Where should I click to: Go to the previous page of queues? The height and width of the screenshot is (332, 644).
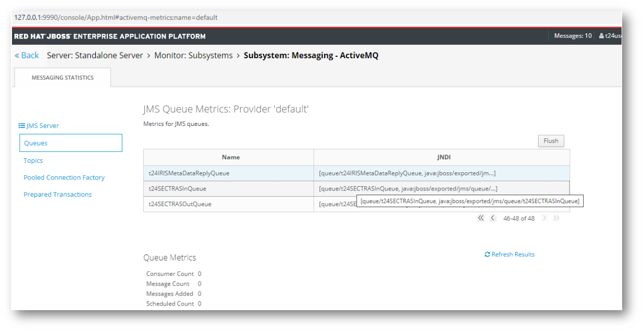point(493,218)
